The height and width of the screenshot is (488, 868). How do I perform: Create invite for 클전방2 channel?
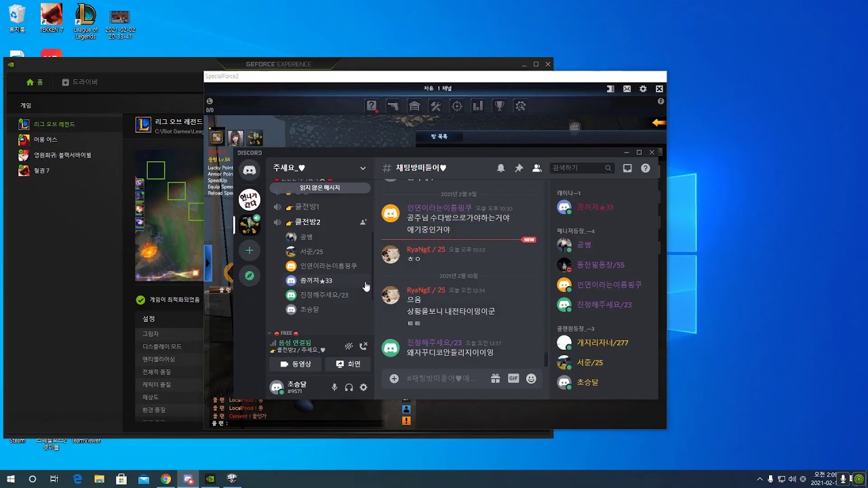coord(363,222)
